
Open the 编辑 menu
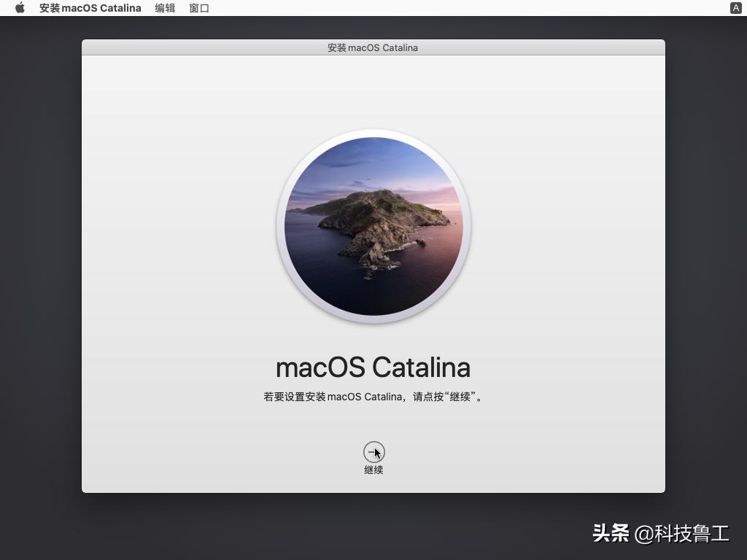coord(165,8)
